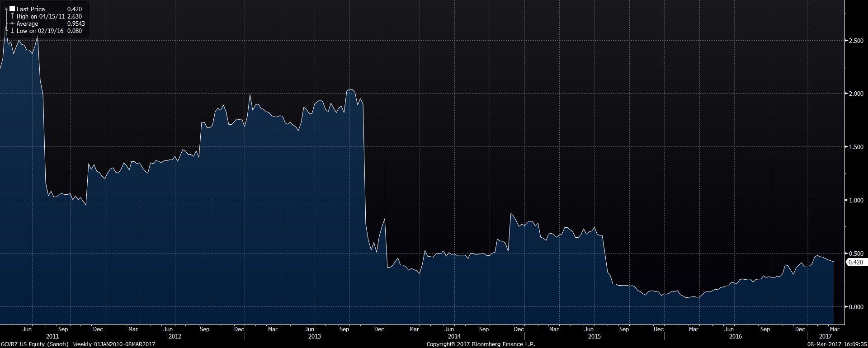This screenshot has width=868, height=348.
Task: Click the Average line marker icon
Action: pyautogui.click(x=12, y=24)
